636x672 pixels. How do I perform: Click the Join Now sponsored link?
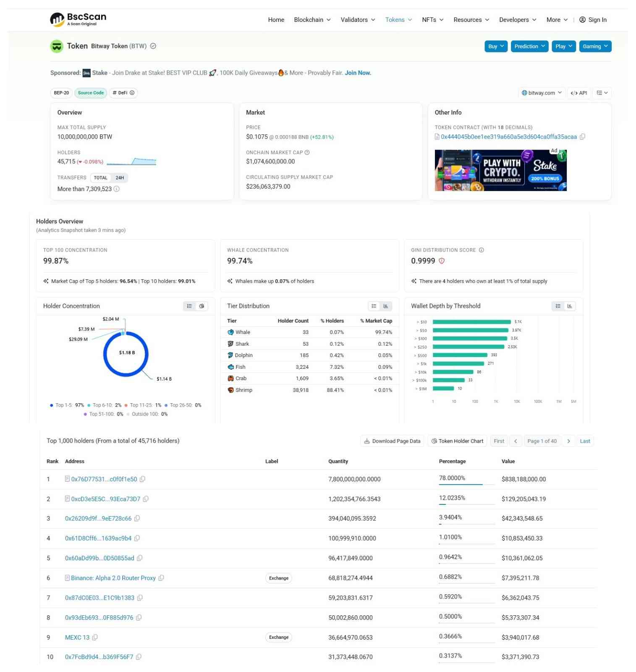[358, 73]
